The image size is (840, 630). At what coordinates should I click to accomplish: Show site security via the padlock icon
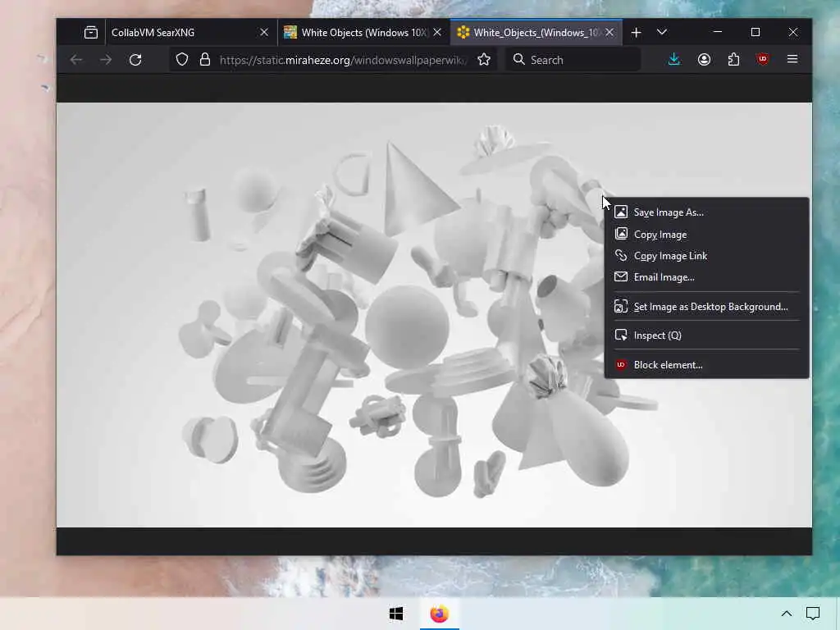tap(204, 59)
